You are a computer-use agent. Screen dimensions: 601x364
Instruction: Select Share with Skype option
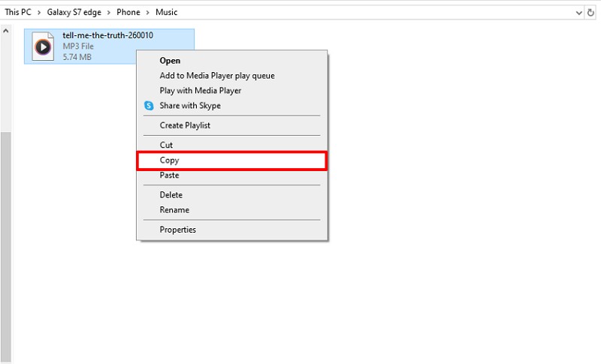(231, 105)
